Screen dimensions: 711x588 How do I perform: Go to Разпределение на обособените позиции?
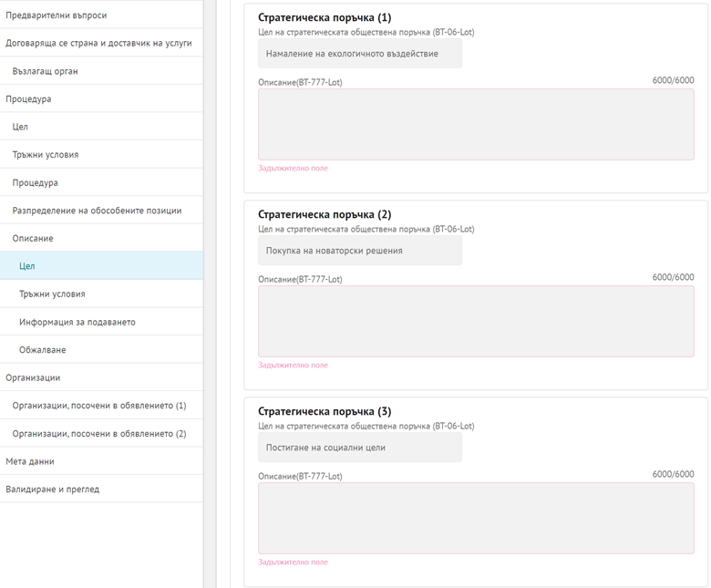pos(101,211)
